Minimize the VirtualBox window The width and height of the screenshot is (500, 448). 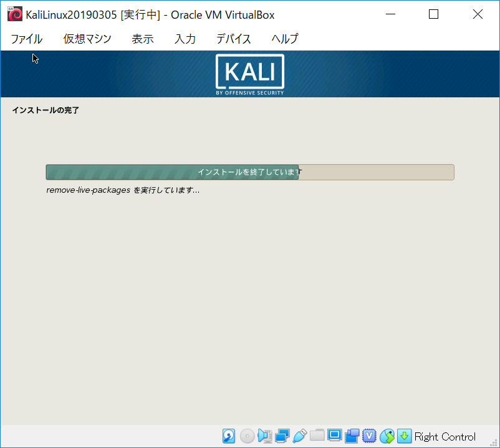[x=390, y=14]
